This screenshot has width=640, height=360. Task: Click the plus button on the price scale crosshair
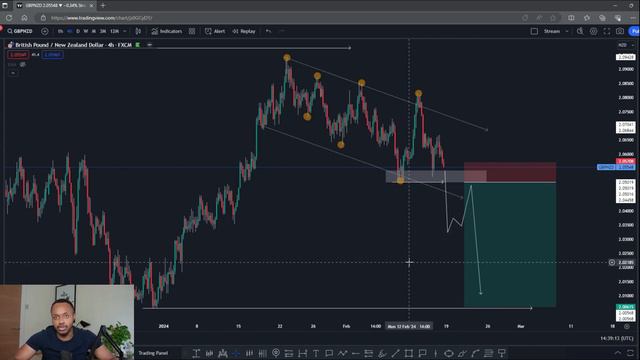(612, 262)
